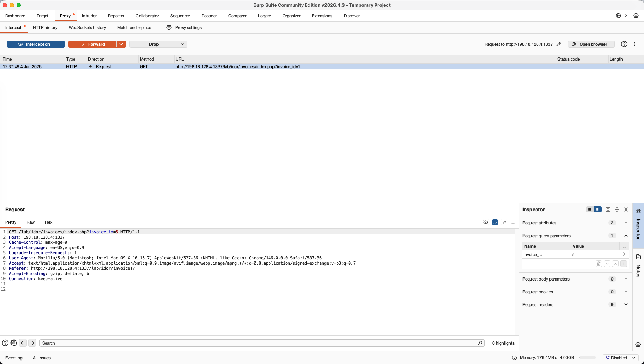Switch Inspector to left-docked layout
Image resolution: width=644 pixels, height=364 pixels.
coord(590,209)
